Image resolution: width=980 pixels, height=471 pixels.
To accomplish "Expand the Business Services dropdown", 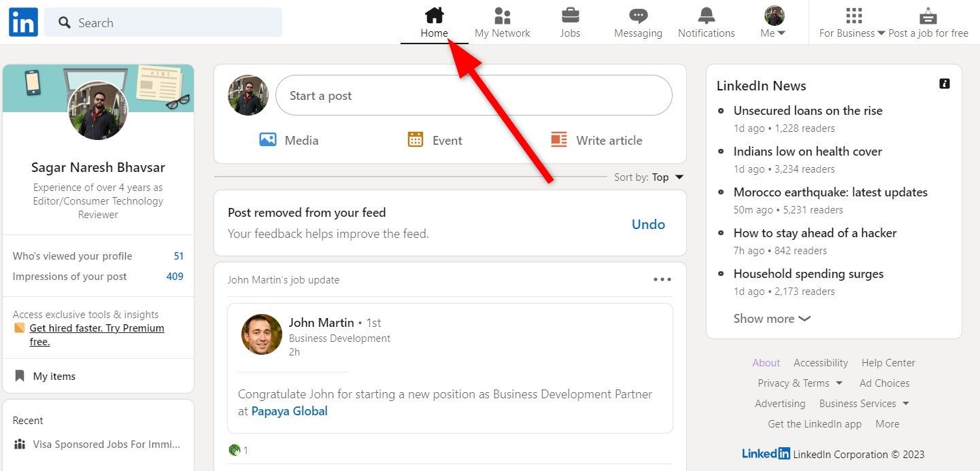I will [x=864, y=404].
